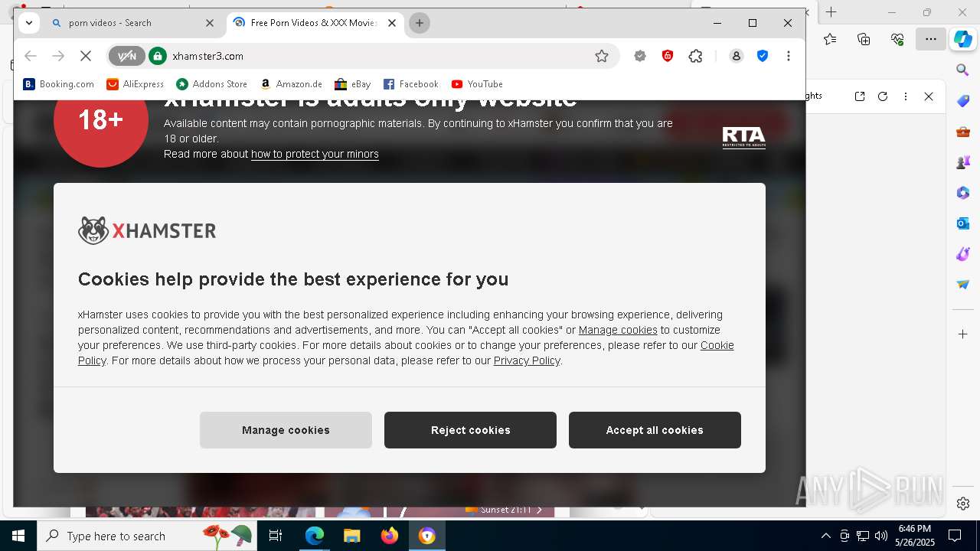Open sidebar panel in new window icon
This screenshot has height=551, width=980.
pyautogui.click(x=860, y=96)
